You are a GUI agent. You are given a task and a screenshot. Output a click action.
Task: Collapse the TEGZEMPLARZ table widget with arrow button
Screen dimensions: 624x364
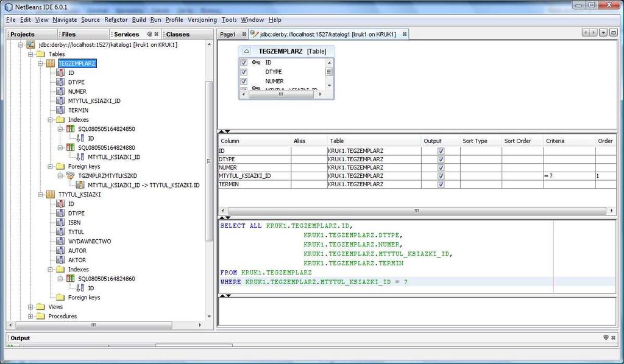coord(246,51)
